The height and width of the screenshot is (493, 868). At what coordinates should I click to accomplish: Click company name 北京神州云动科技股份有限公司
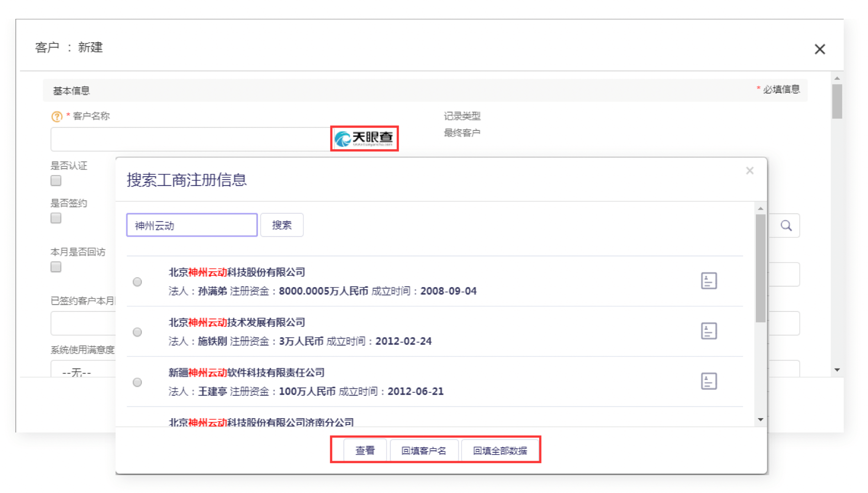pyautogui.click(x=237, y=272)
